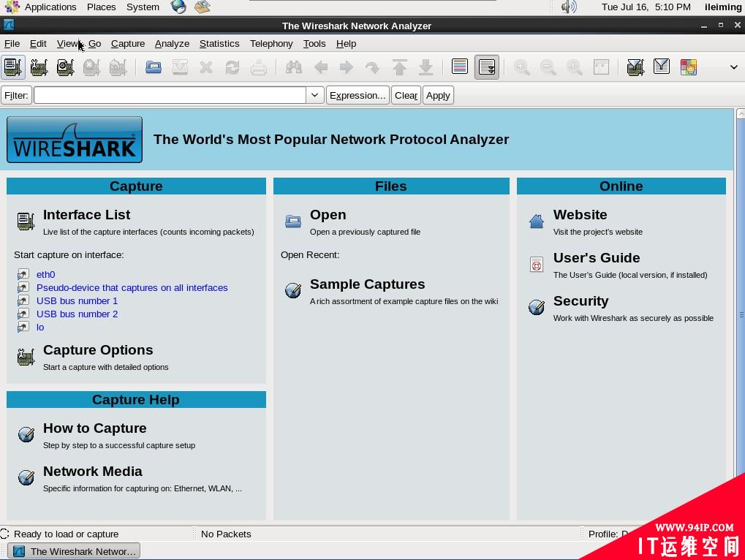This screenshot has width=745, height=560.
Task: Click the zoom out magnifier icon
Action: 548,67
